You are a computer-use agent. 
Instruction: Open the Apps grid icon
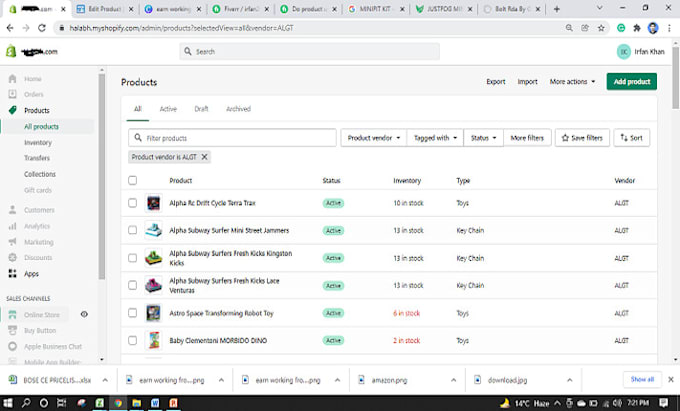[x=13, y=274]
